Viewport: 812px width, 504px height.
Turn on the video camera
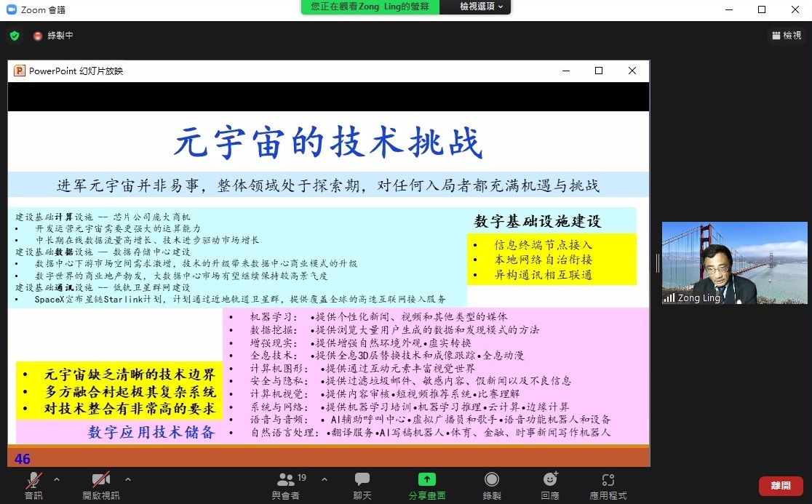(x=100, y=480)
